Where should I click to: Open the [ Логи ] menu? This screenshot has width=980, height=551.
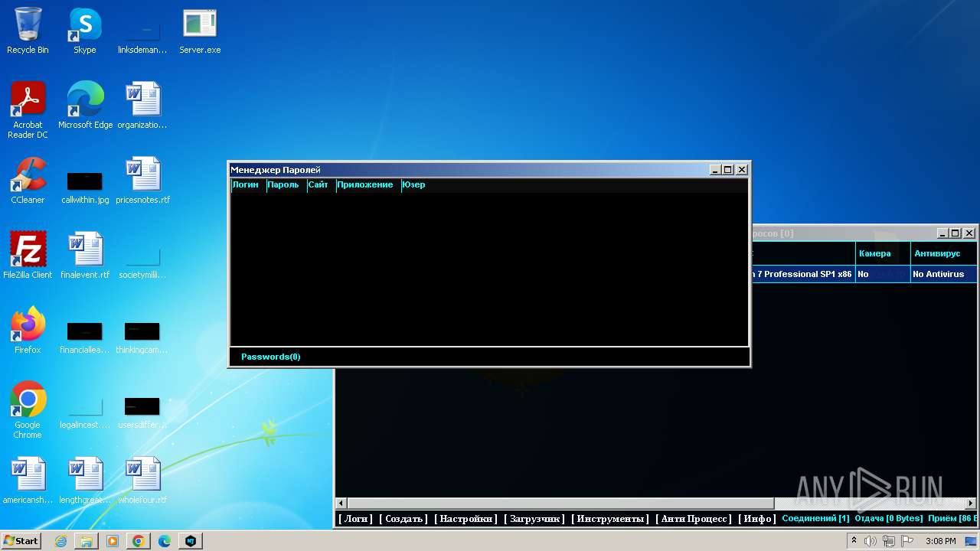pos(355,519)
